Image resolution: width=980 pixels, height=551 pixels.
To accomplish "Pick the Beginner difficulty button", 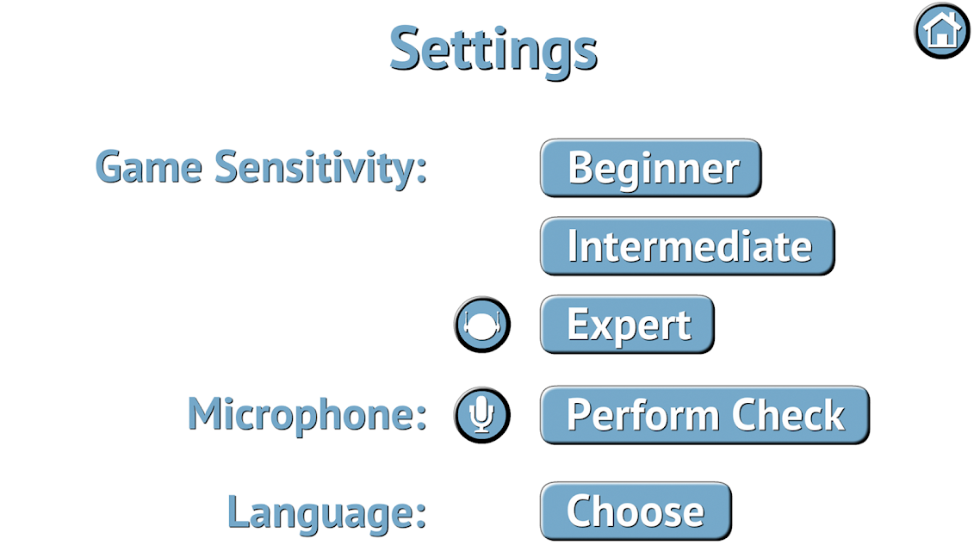I will click(x=651, y=168).
